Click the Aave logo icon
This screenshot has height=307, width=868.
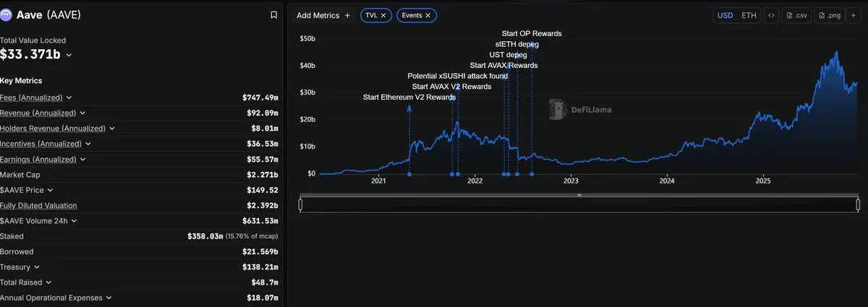click(x=7, y=14)
